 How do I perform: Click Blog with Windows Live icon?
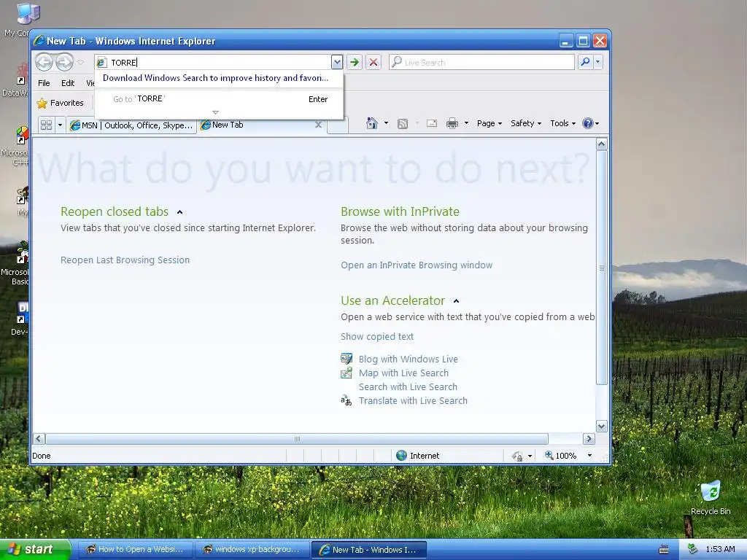coord(347,359)
